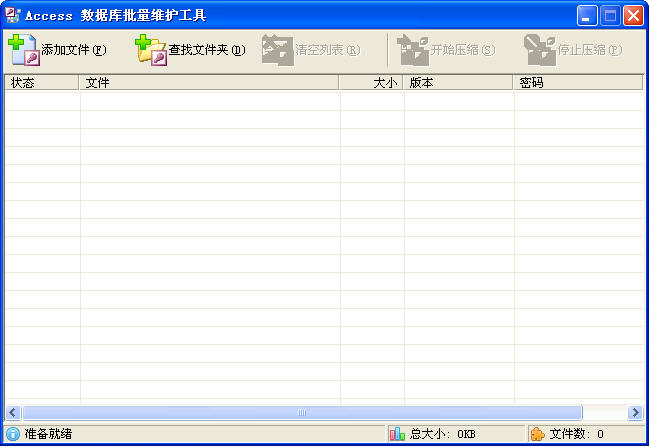Sort by the 版本 column header
This screenshot has width=649, height=446.
[x=458, y=83]
